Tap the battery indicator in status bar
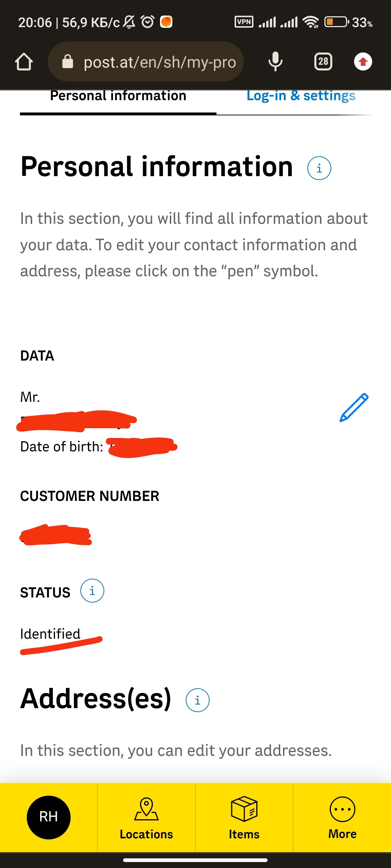This screenshot has height=868, width=391. pos(336,22)
